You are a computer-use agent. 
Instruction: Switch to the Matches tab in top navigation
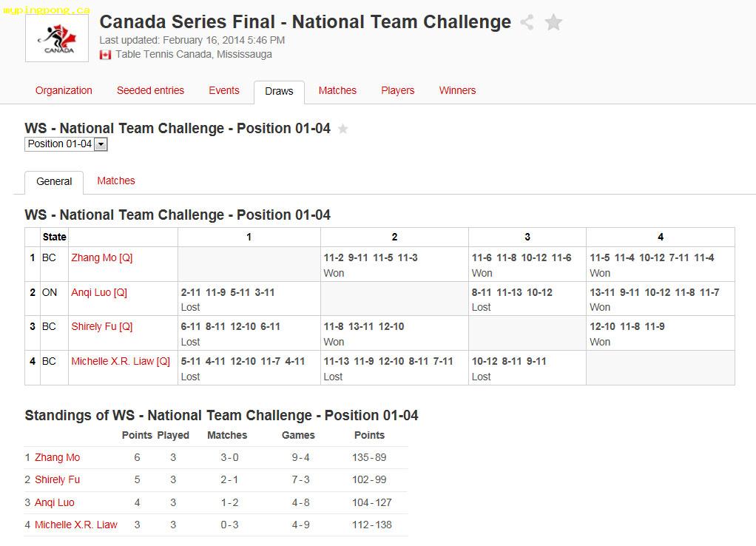click(337, 90)
